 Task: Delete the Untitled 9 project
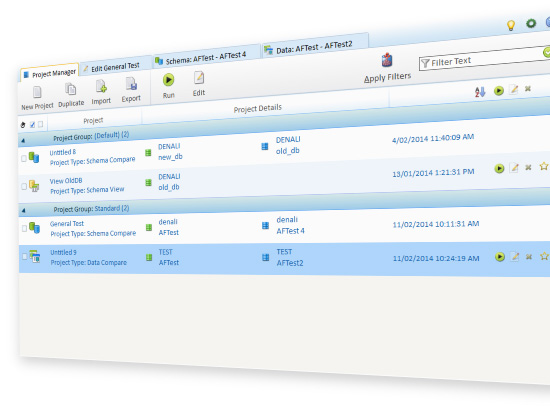click(x=529, y=257)
